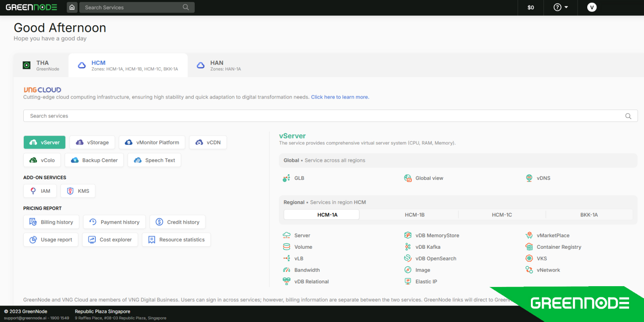Open the Cost explorer chart icon
Image resolution: width=644 pixels, height=322 pixels.
92,240
